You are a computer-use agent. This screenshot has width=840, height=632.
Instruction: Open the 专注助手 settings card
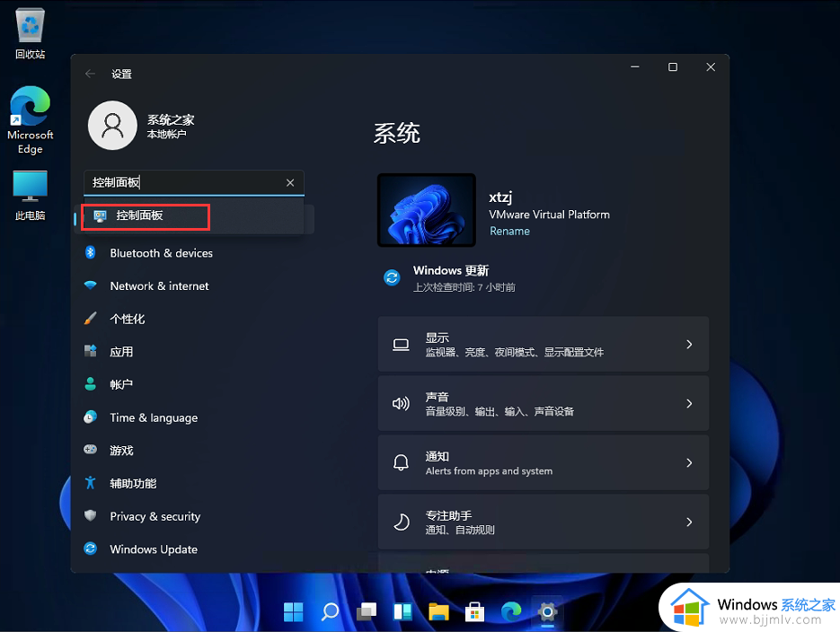pyautogui.click(x=544, y=522)
